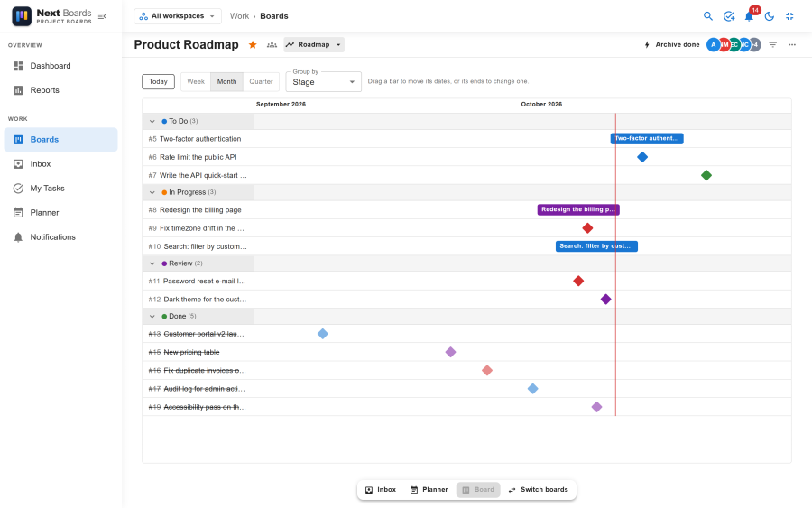Open Inbox from the sidebar

click(61, 163)
